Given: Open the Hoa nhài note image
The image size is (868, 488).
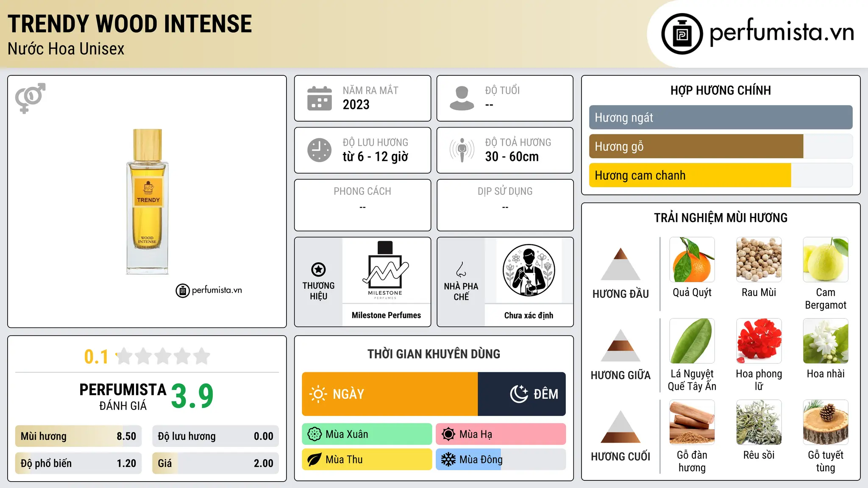Looking at the screenshot, I should tap(826, 341).
